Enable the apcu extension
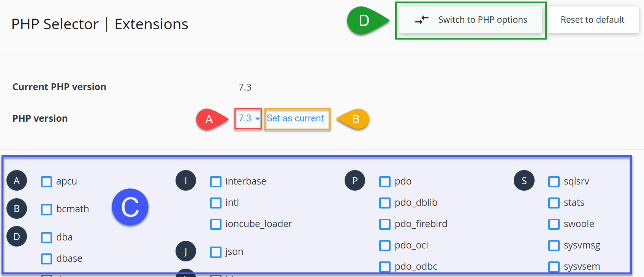644x277 pixels. pyautogui.click(x=46, y=182)
